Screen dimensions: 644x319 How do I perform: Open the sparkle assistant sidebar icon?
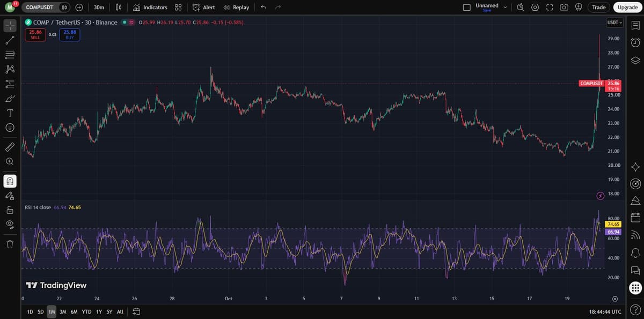pos(635,167)
